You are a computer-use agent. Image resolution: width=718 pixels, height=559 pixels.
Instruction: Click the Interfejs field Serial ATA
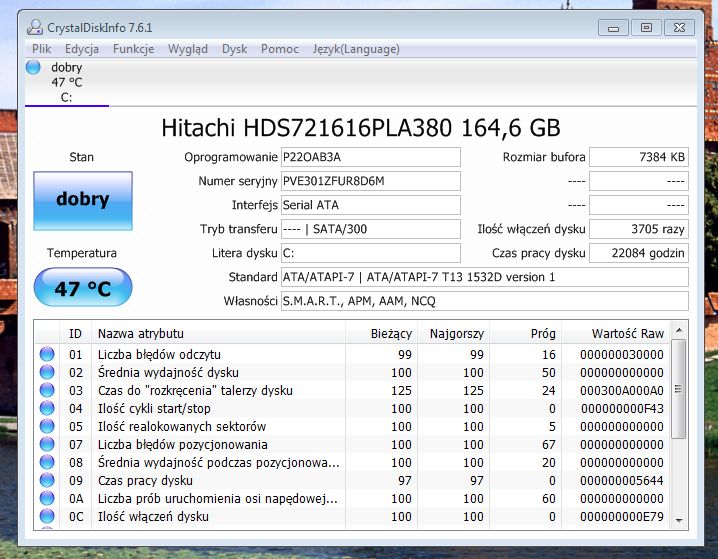click(370, 205)
